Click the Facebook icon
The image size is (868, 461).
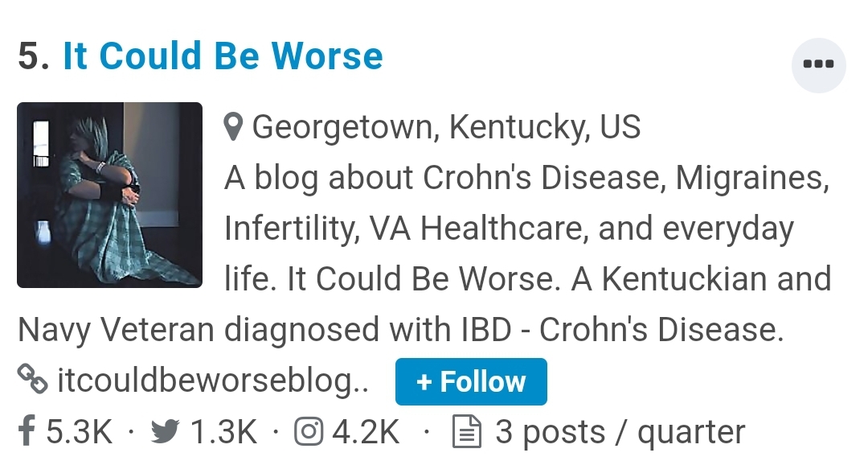[27, 432]
